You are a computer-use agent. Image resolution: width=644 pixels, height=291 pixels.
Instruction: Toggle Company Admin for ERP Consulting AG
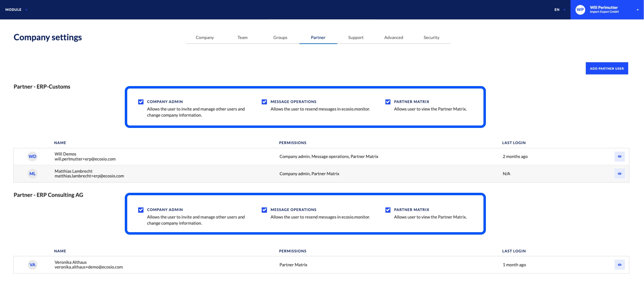[141, 210]
